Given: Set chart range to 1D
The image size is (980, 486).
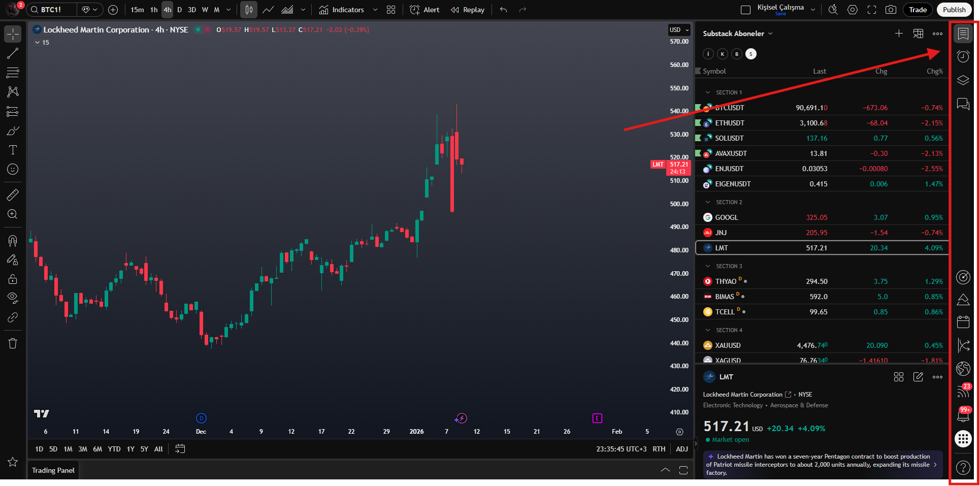Looking at the screenshot, I should tap(39, 449).
